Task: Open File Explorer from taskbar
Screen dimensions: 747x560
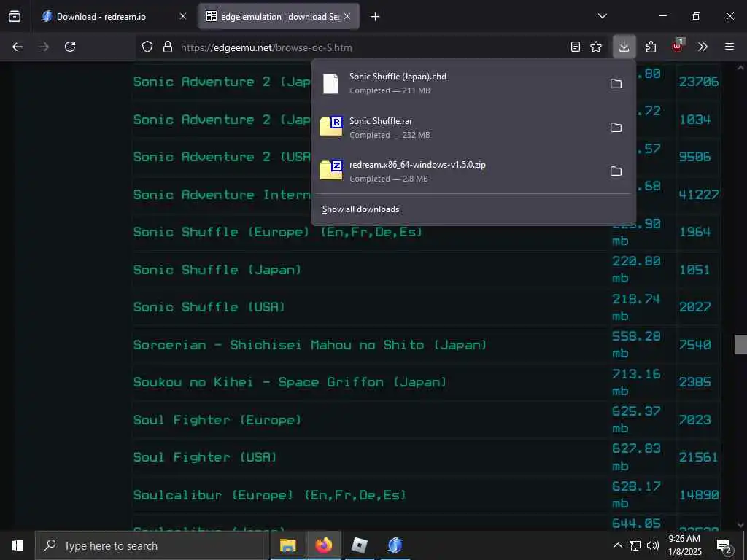Action: pos(287,545)
